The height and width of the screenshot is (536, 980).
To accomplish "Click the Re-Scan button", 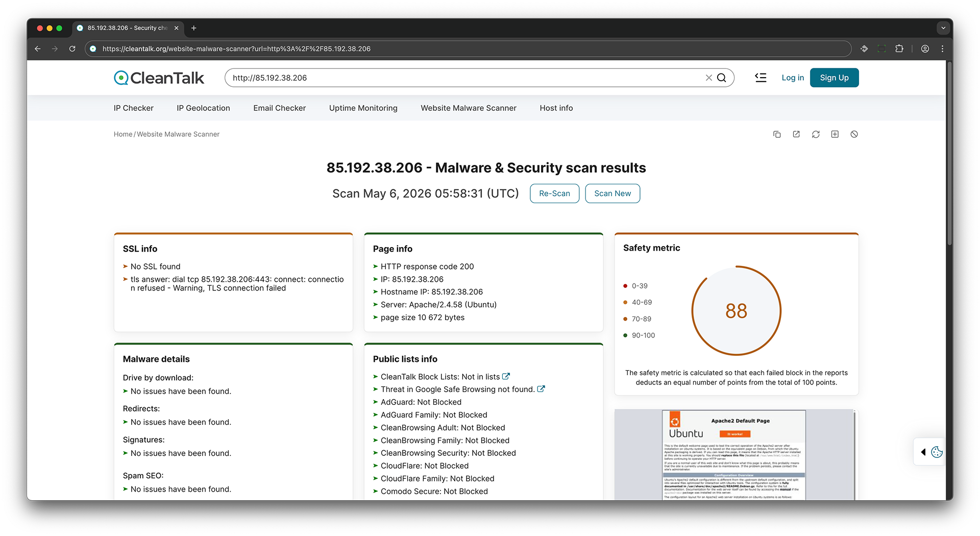I will pyautogui.click(x=554, y=193).
